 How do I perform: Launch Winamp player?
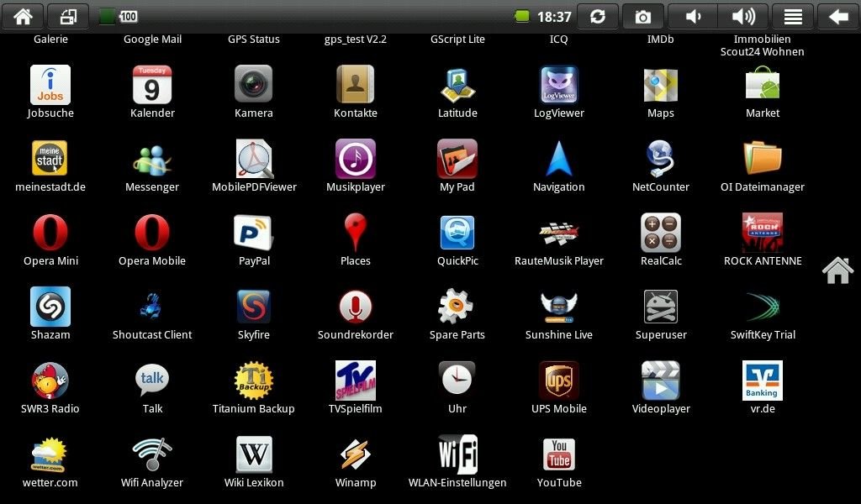(x=356, y=462)
